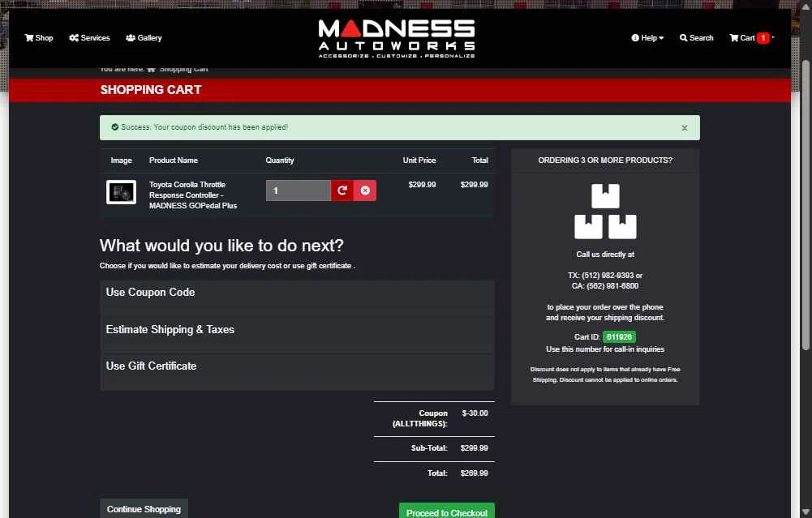This screenshot has height=518, width=812.
Task: Click the Shop cart icon in navbar
Action: 29,38
